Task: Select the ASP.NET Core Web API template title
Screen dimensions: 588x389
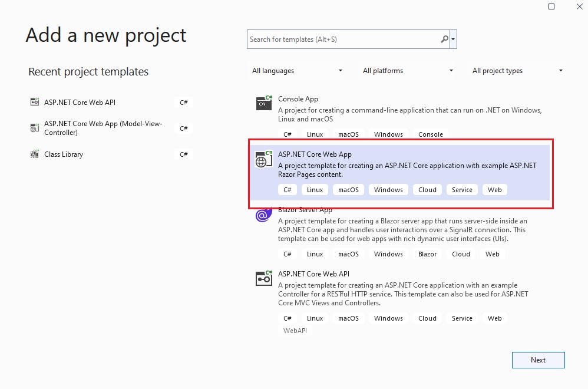Action: click(x=313, y=274)
